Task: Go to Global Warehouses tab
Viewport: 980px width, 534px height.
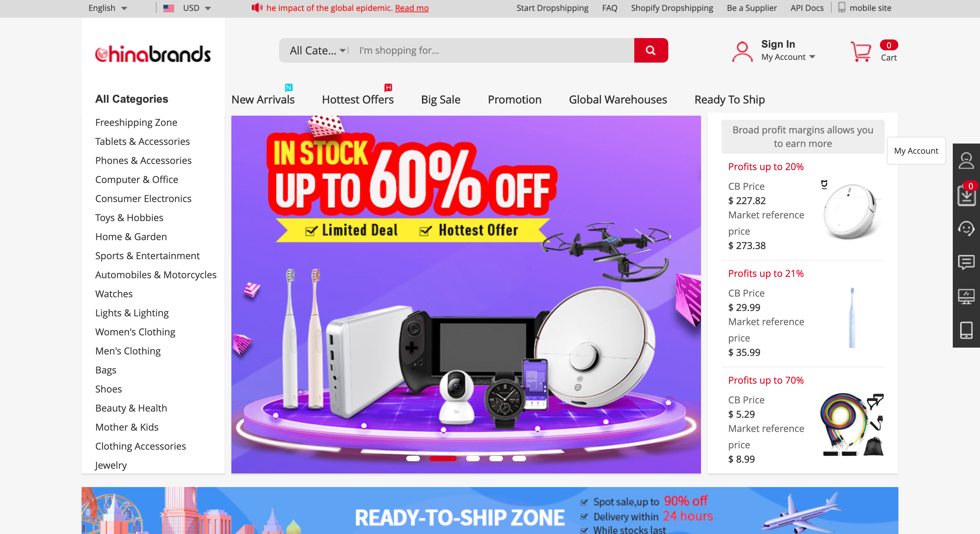Action: click(618, 99)
